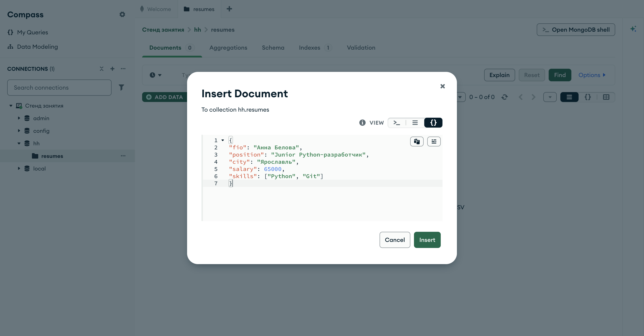
Task: Switch collection to JSON view
Action: [588, 97]
